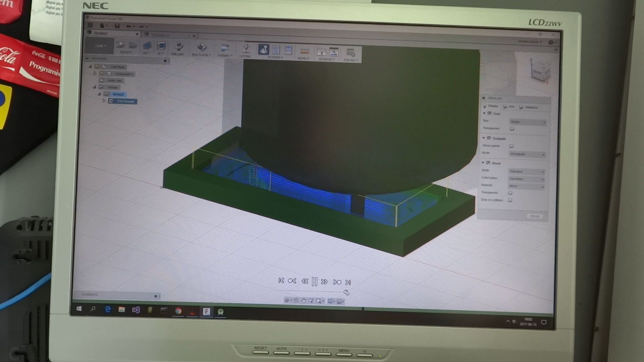Open the 2D milling toolpath icon
Viewport: 644px width, 362px height.
click(147, 46)
